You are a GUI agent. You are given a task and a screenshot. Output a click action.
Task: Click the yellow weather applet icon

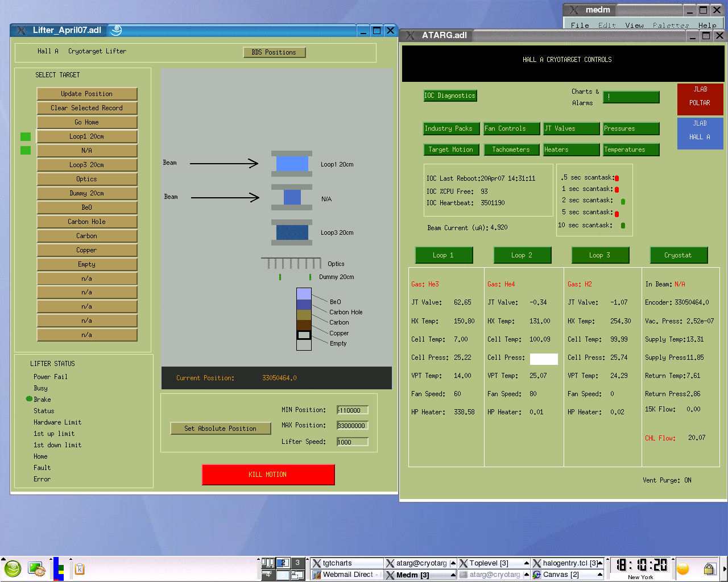click(683, 568)
